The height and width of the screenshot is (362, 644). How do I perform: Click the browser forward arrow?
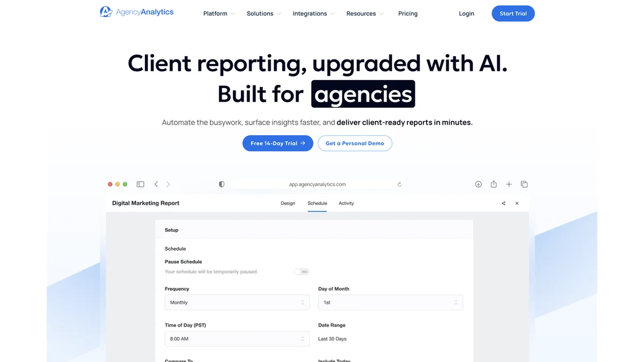(x=168, y=184)
